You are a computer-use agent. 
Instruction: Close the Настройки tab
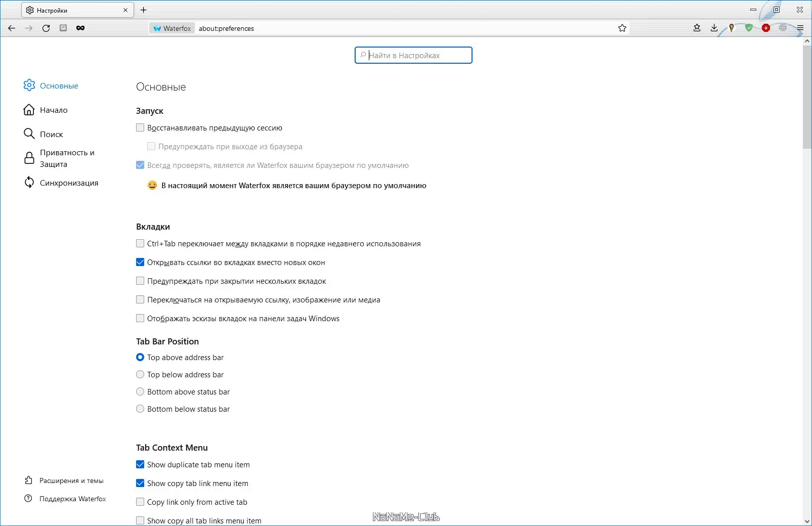(125, 10)
